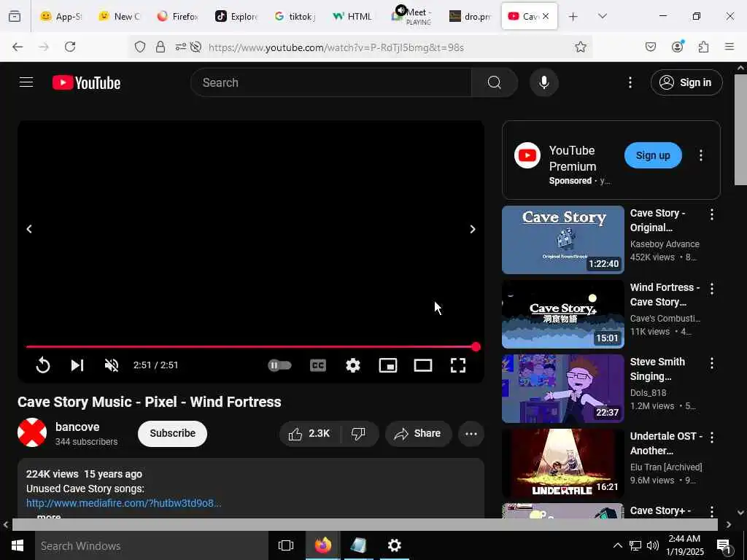Like the video with thumbs up

coord(309,433)
